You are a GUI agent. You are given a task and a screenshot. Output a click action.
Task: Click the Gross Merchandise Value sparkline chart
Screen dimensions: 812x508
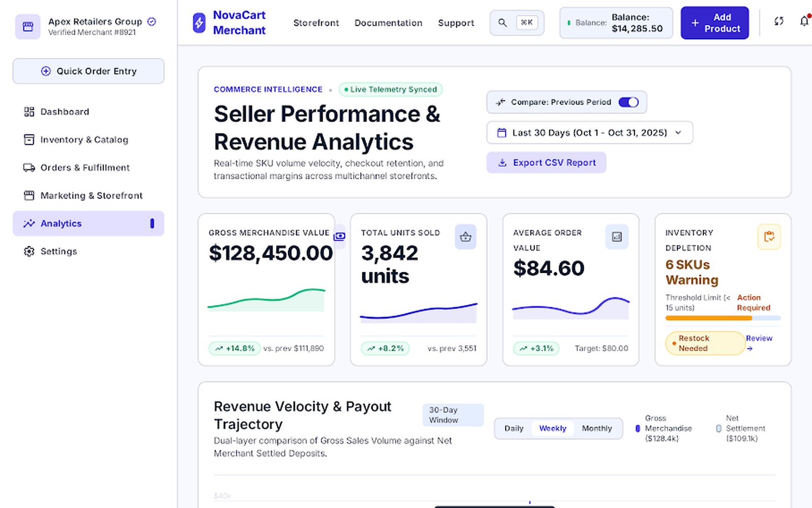pos(266,300)
